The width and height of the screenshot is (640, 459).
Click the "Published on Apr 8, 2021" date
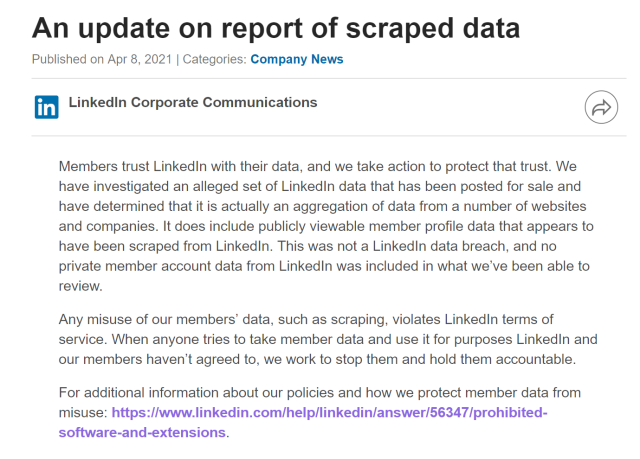(x=102, y=59)
